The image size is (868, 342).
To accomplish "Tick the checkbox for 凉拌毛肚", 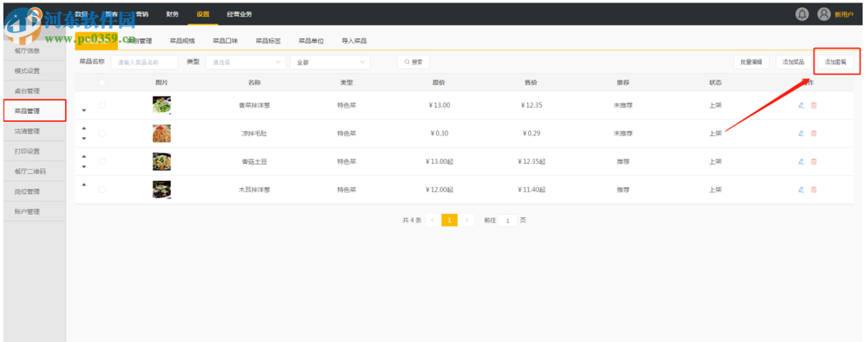I will click(x=102, y=134).
